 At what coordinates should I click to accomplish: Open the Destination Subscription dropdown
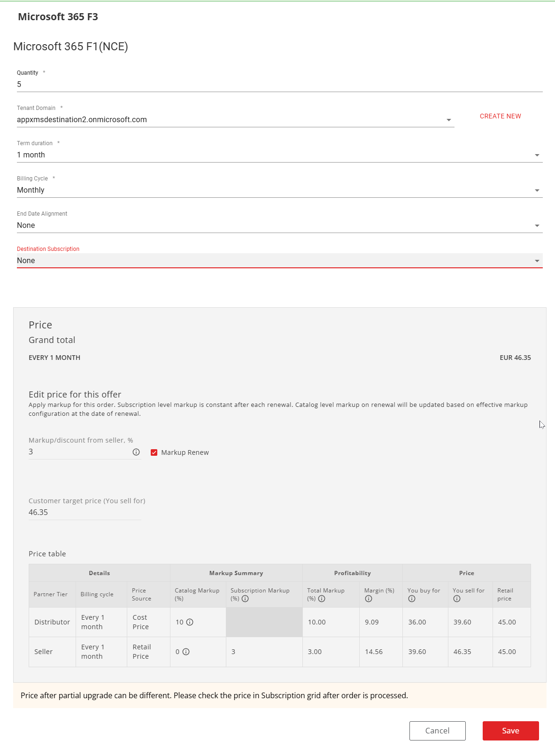click(279, 261)
